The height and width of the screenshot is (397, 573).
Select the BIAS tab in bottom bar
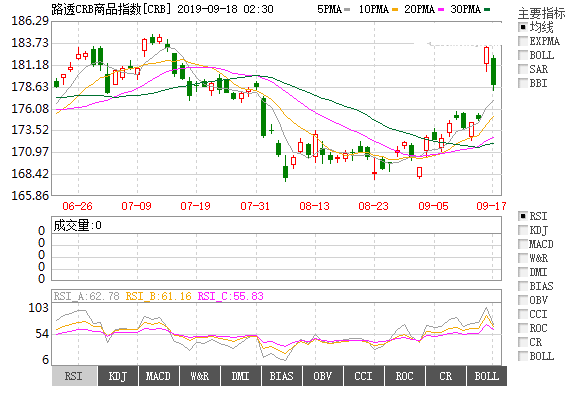(281, 376)
